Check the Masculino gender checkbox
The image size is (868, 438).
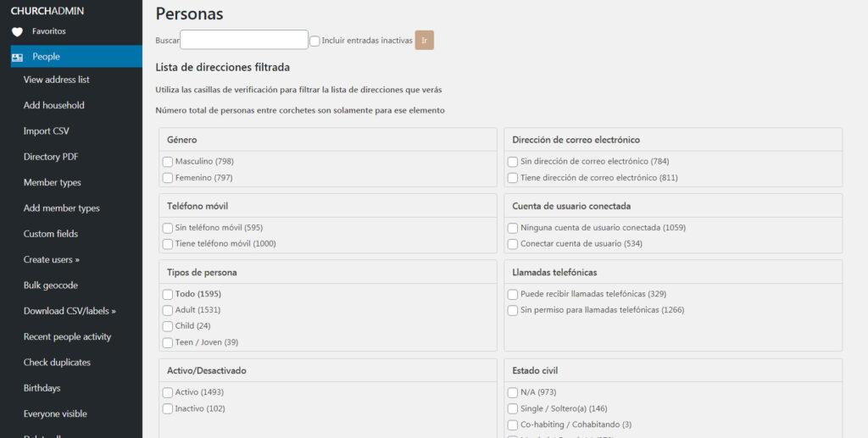[x=168, y=162]
